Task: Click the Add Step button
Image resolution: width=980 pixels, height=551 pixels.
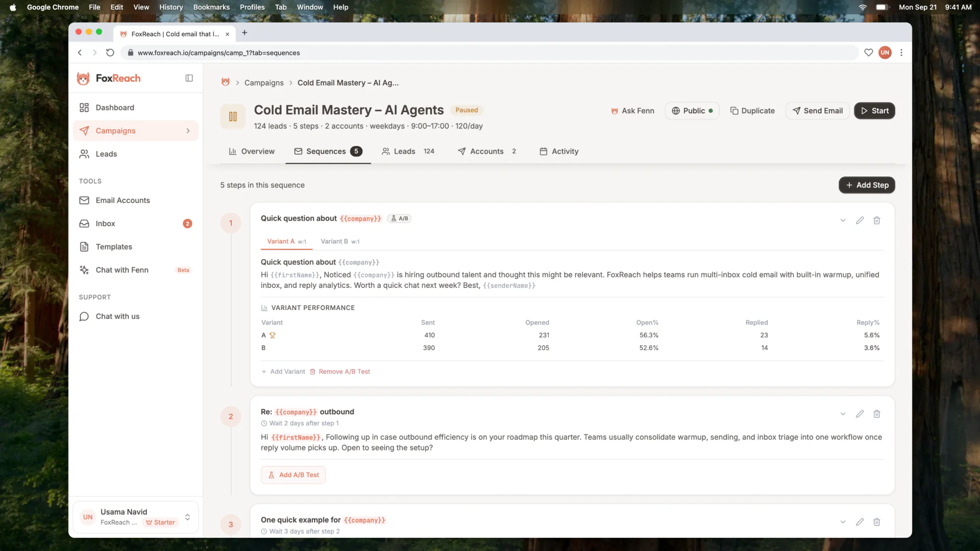Action: point(867,185)
